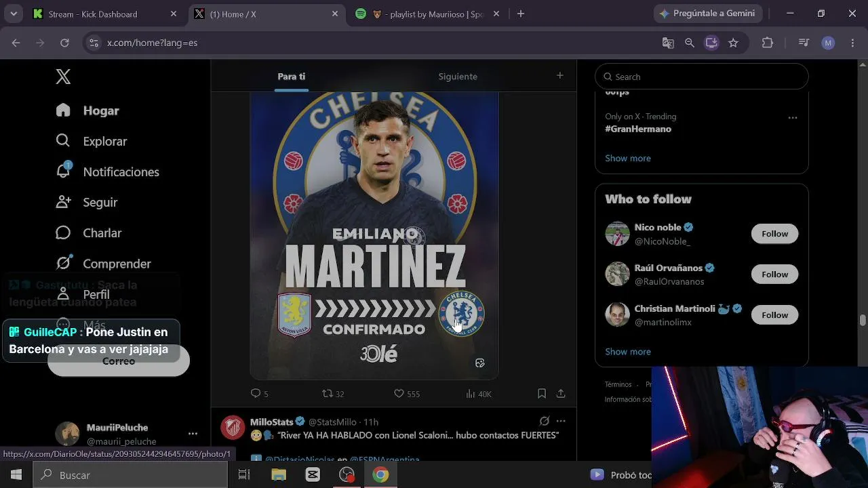This screenshot has width=868, height=488.
Task: Click the MauriiPeluche account avatar
Action: 67,434
